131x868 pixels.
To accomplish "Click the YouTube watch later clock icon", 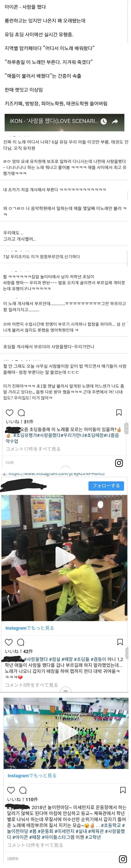I will (x=104, y=122).
